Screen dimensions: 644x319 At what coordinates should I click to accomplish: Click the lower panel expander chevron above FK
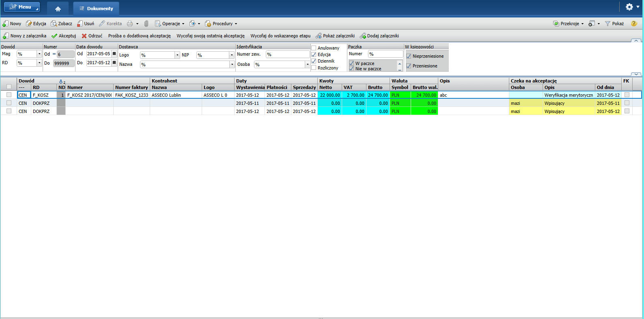click(x=636, y=74)
